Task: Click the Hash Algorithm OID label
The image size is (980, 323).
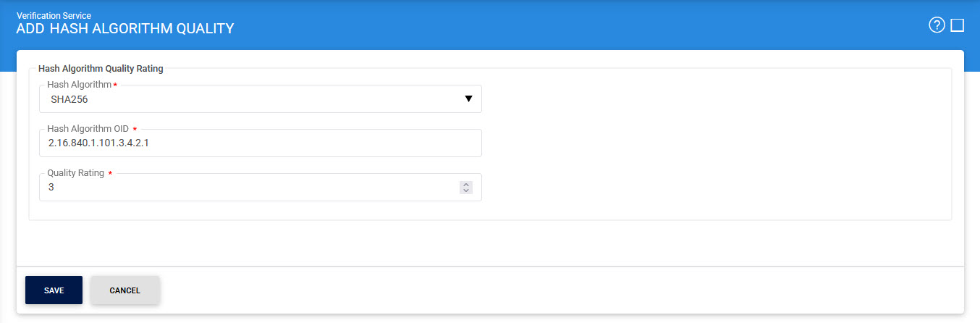Action: [x=88, y=129]
